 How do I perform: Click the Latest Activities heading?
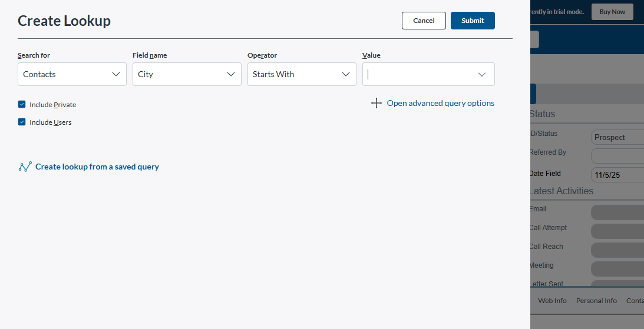click(562, 191)
